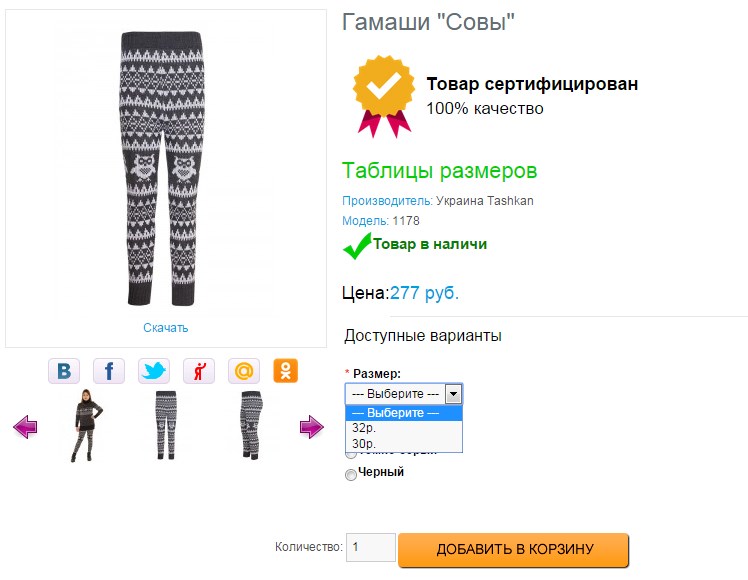This screenshot has height=580, width=748.
Task: Open the Таблицы размеров link
Action: 439,171
